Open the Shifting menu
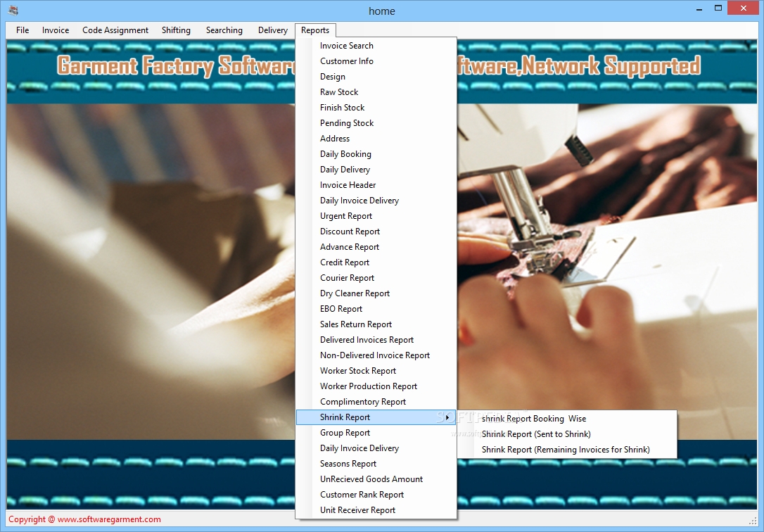 coord(176,30)
